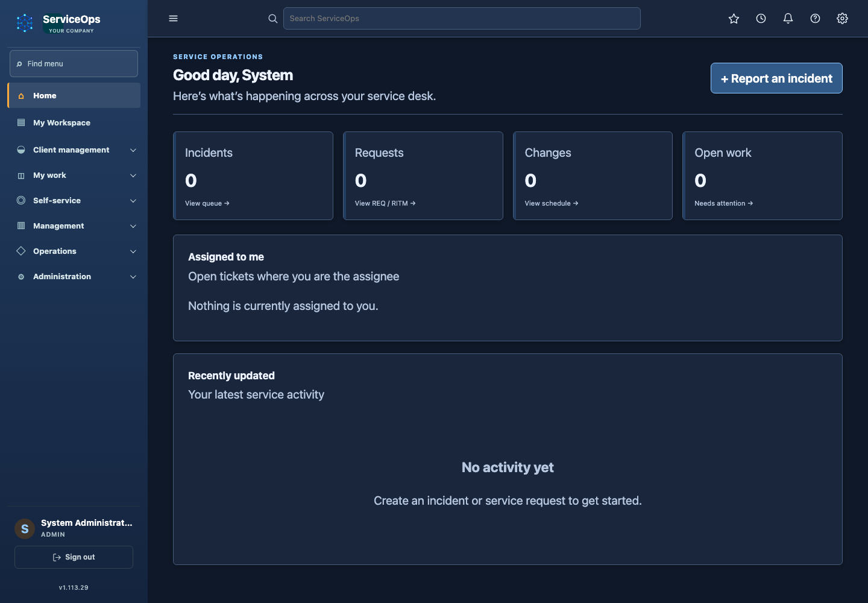Click the search magnifier icon
Screen dimensions: 868x603
pyautogui.click(x=273, y=19)
